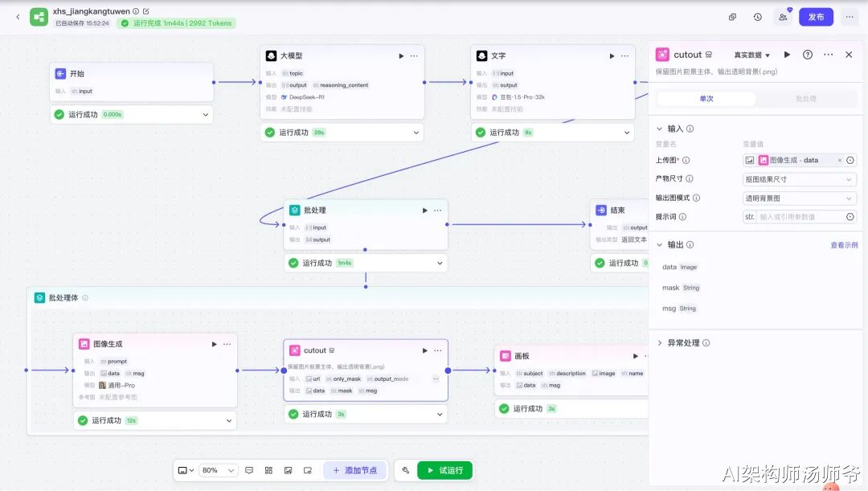Select the 开始 node icon
The height and width of the screenshot is (491, 868).
[61, 74]
